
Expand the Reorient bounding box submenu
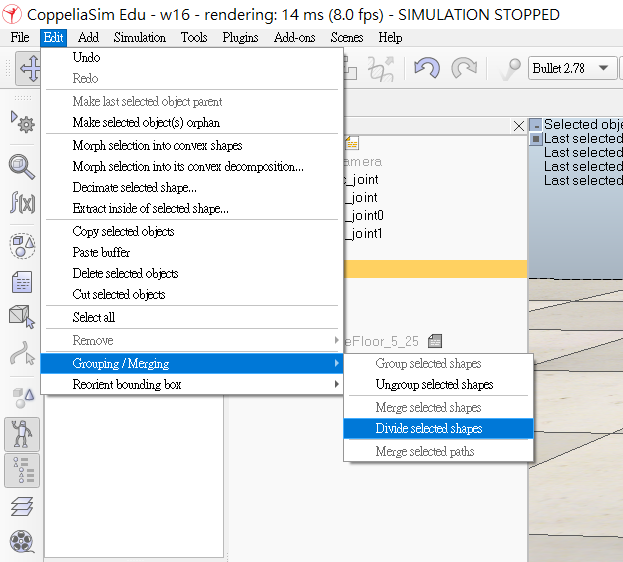(192, 384)
